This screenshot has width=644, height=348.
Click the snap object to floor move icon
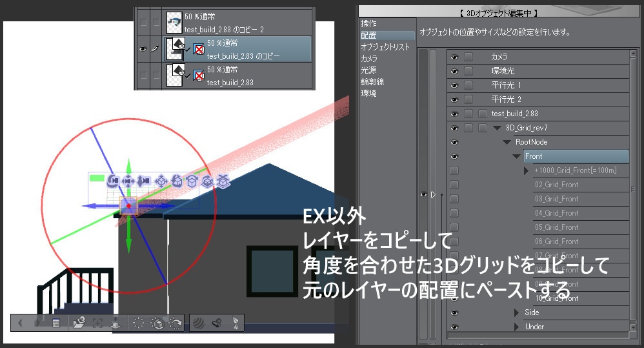[223, 181]
